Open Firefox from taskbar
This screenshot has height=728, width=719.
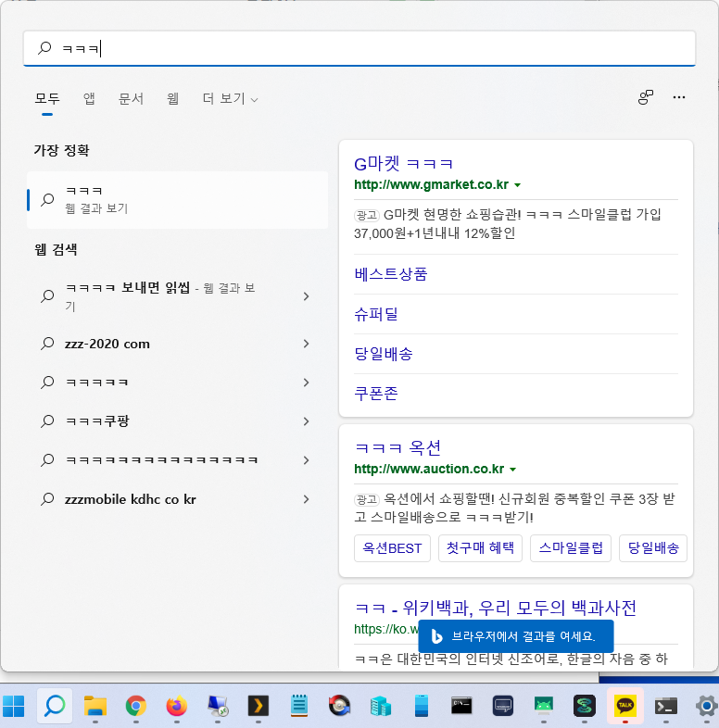click(x=176, y=706)
